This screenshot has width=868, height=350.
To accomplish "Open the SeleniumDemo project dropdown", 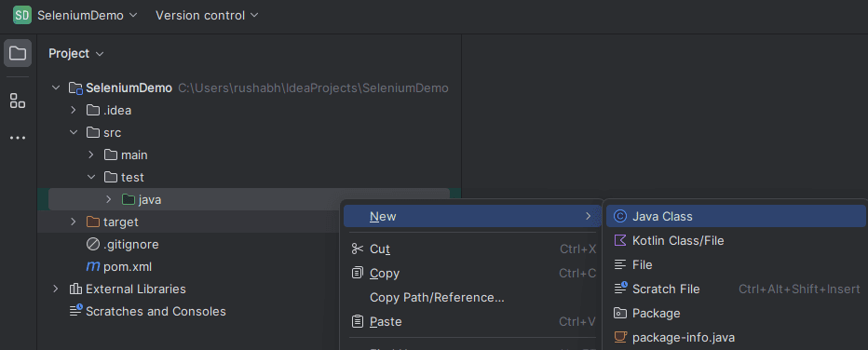I will click(87, 15).
